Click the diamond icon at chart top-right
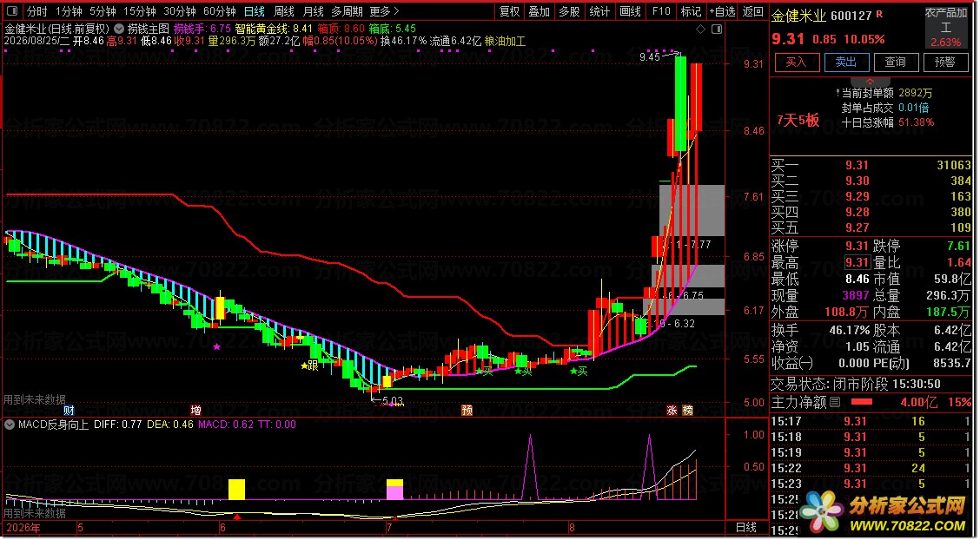This screenshot has width=980, height=540. pyautogui.click(x=700, y=30)
